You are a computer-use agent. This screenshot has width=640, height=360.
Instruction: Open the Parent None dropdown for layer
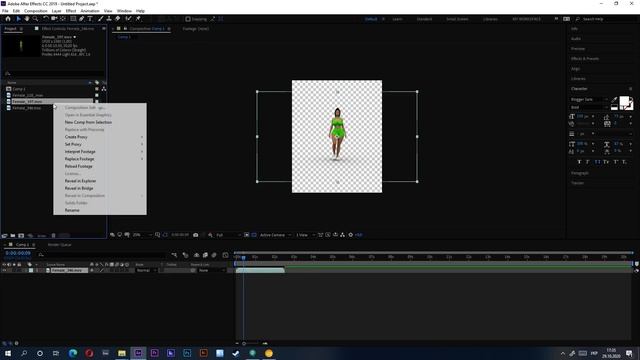tap(211, 270)
